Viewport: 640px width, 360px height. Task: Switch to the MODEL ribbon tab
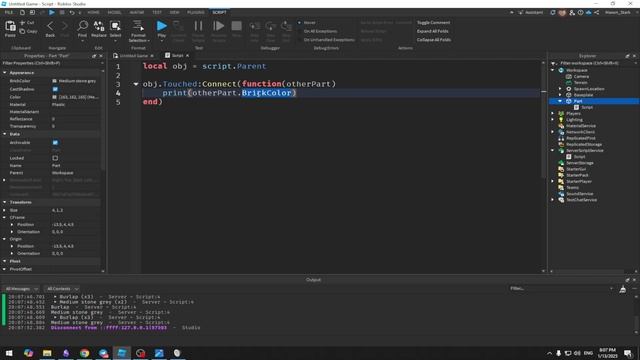pos(114,13)
